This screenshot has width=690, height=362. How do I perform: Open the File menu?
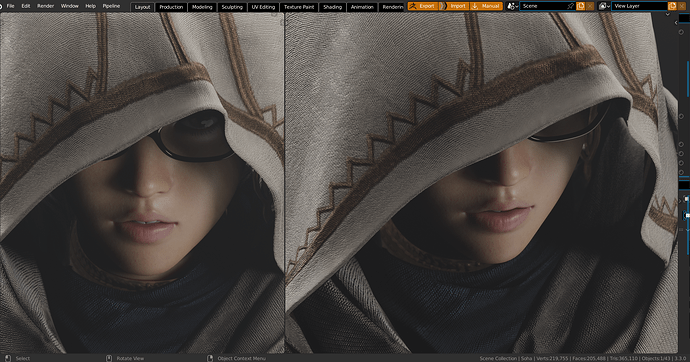pyautogui.click(x=11, y=6)
